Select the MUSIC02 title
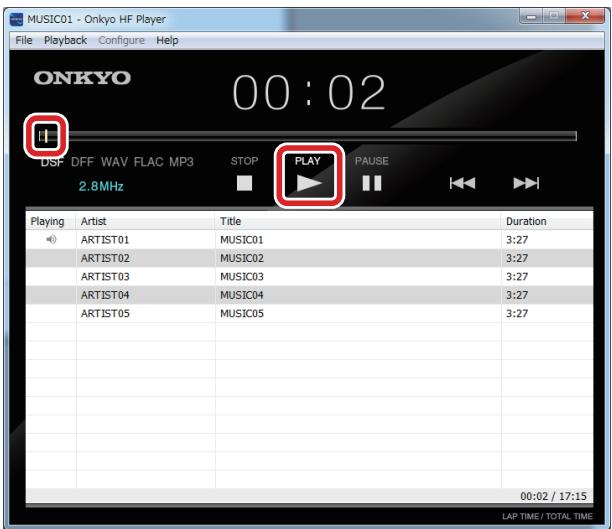 (x=242, y=258)
